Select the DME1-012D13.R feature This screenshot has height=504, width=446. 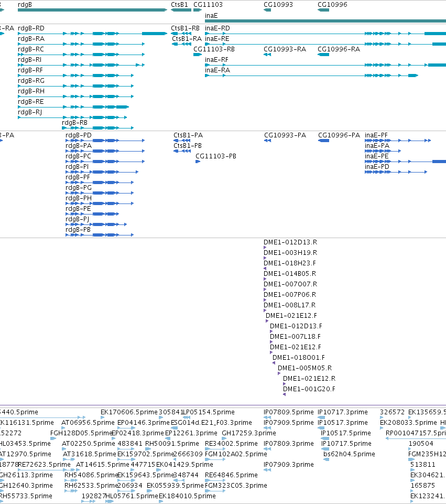click(290, 242)
